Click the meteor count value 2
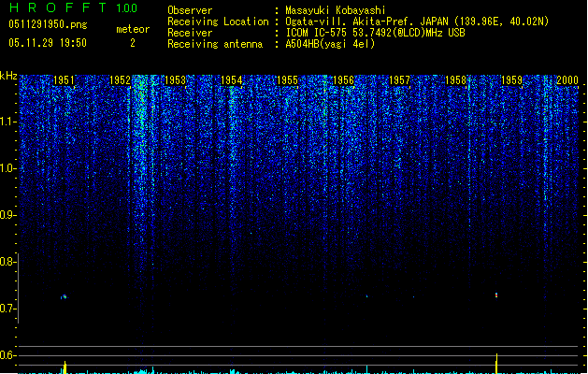 click(x=133, y=43)
